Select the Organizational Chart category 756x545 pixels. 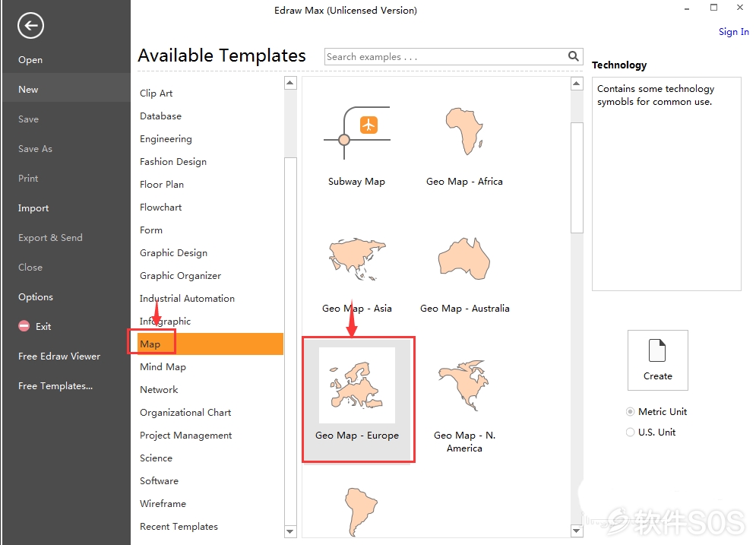(x=185, y=413)
